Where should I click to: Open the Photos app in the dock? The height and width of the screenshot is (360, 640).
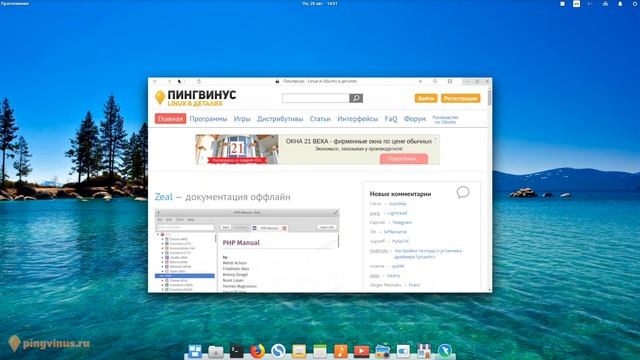382,351
